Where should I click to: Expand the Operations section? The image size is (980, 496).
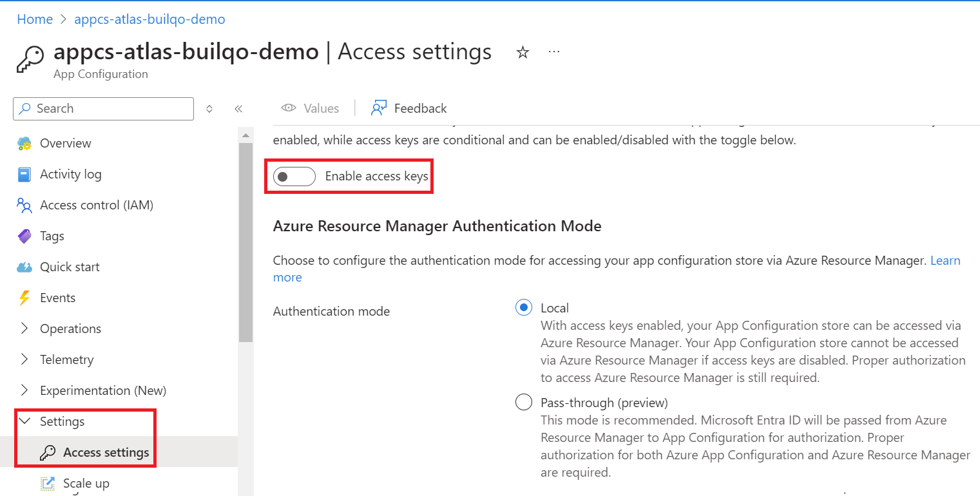[x=24, y=329]
